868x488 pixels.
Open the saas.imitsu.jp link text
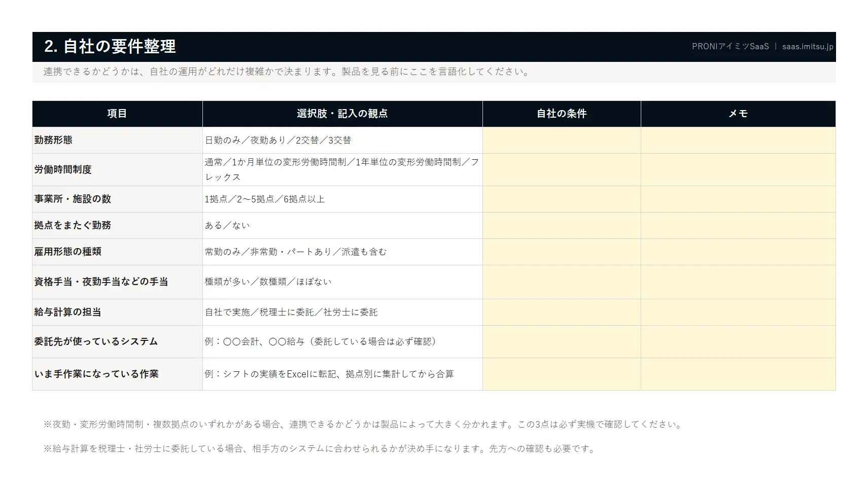[x=808, y=46]
